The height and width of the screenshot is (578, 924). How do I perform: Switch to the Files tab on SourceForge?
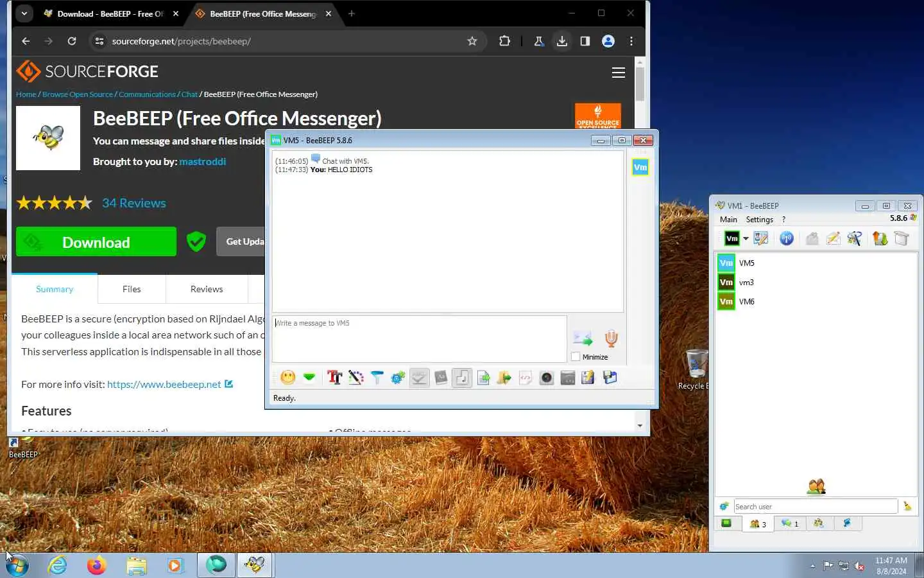132,289
